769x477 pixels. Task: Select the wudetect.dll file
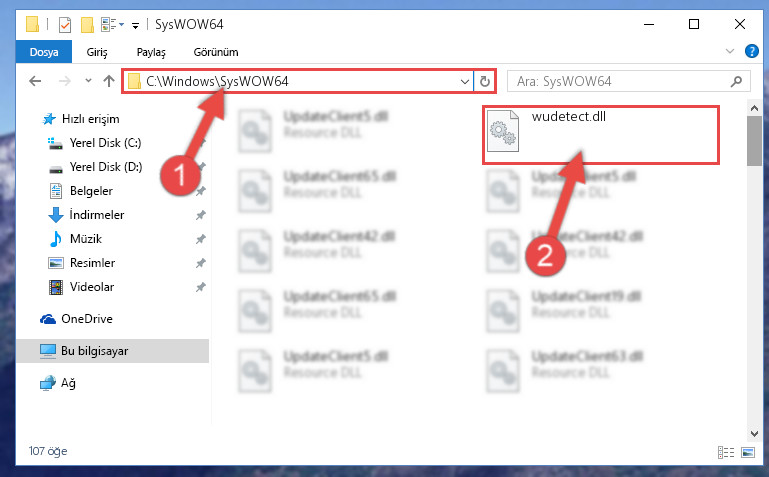pyautogui.click(x=601, y=134)
